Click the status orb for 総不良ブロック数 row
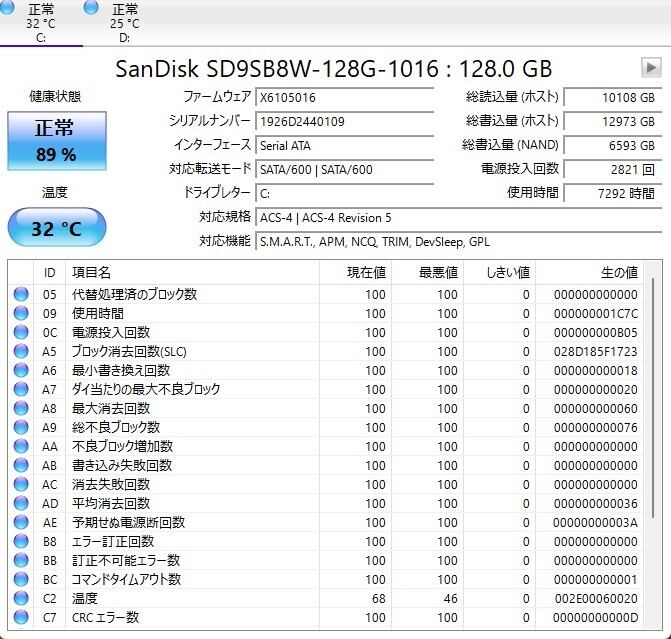 click(x=21, y=427)
